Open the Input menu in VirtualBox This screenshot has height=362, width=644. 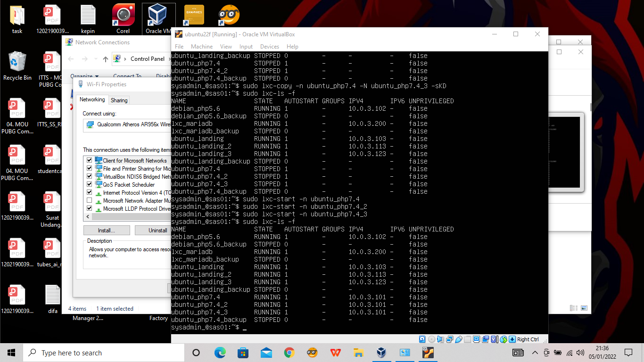click(x=246, y=47)
